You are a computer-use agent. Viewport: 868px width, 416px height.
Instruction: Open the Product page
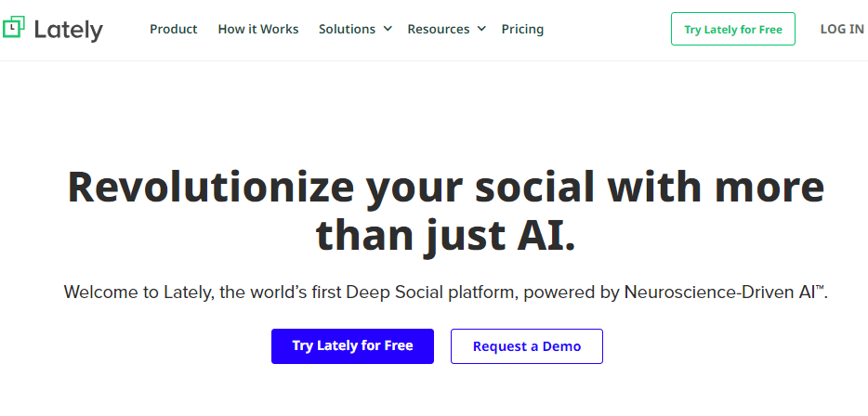(173, 29)
